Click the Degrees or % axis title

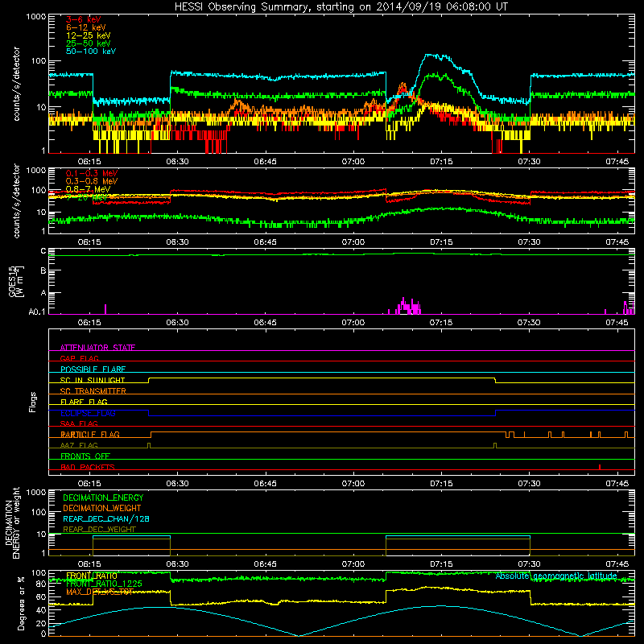pyautogui.click(x=22, y=604)
